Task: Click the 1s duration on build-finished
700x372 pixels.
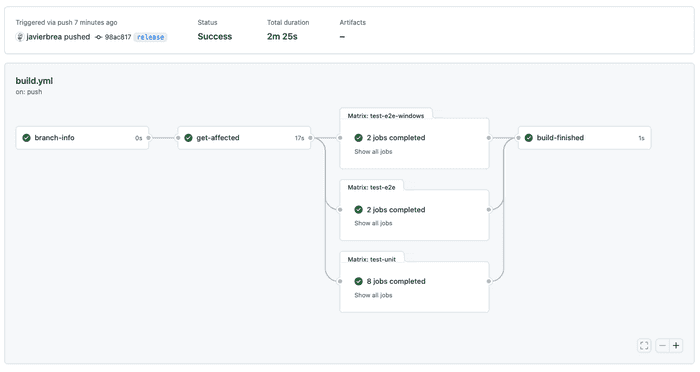Action: pyautogui.click(x=641, y=138)
